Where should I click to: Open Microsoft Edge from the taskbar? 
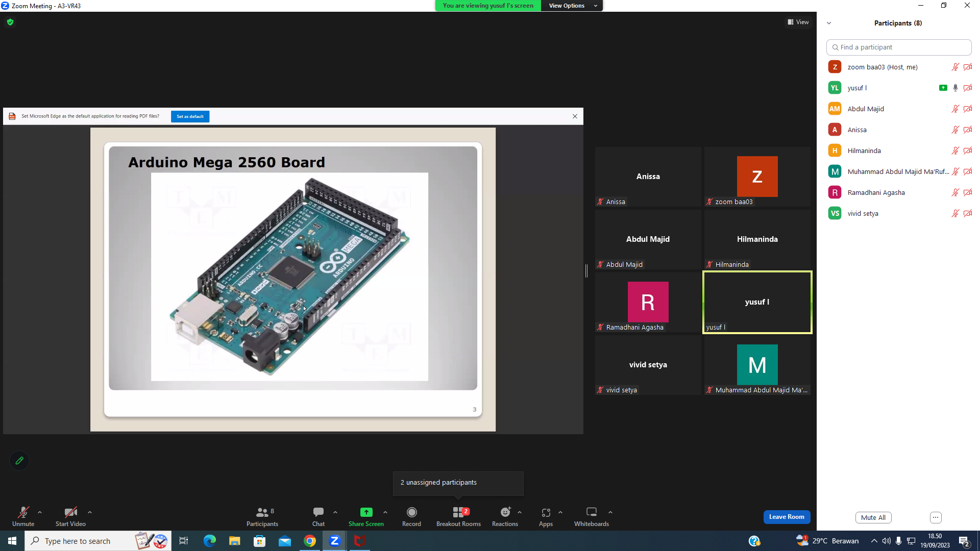point(209,541)
